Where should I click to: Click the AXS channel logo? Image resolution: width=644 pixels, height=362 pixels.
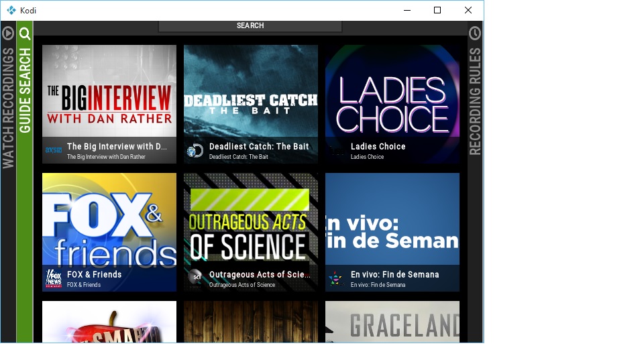[54, 150]
